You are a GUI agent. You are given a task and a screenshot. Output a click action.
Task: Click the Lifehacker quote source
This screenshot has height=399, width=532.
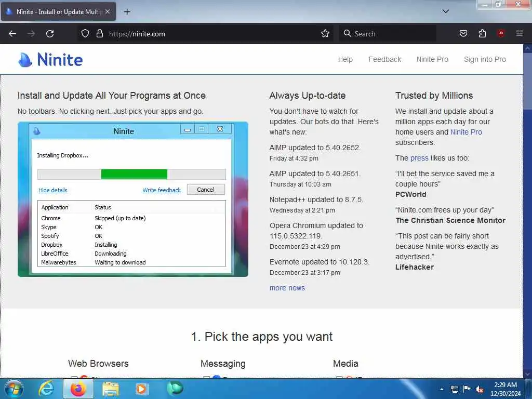click(414, 267)
